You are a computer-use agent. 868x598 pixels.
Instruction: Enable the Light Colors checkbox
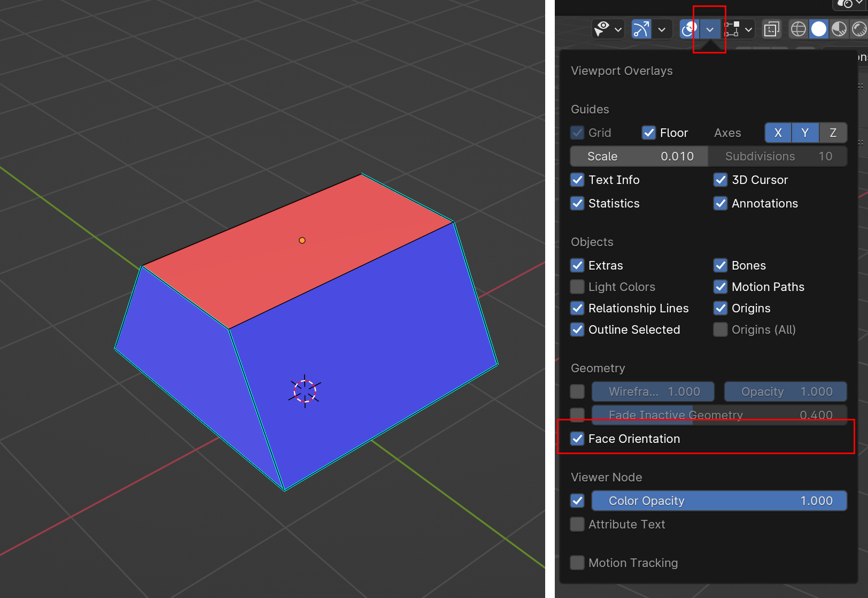coord(577,287)
